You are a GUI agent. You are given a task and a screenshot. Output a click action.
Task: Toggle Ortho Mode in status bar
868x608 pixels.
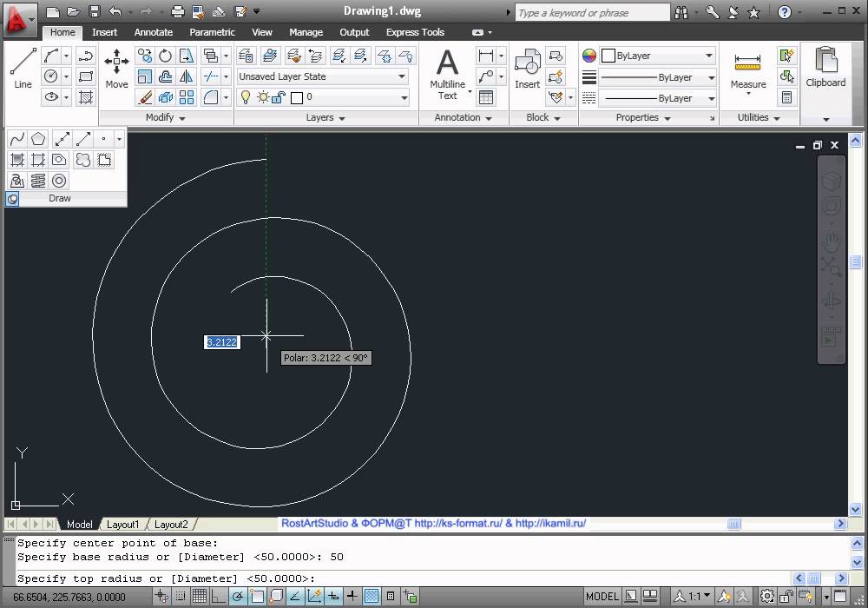[x=218, y=597]
